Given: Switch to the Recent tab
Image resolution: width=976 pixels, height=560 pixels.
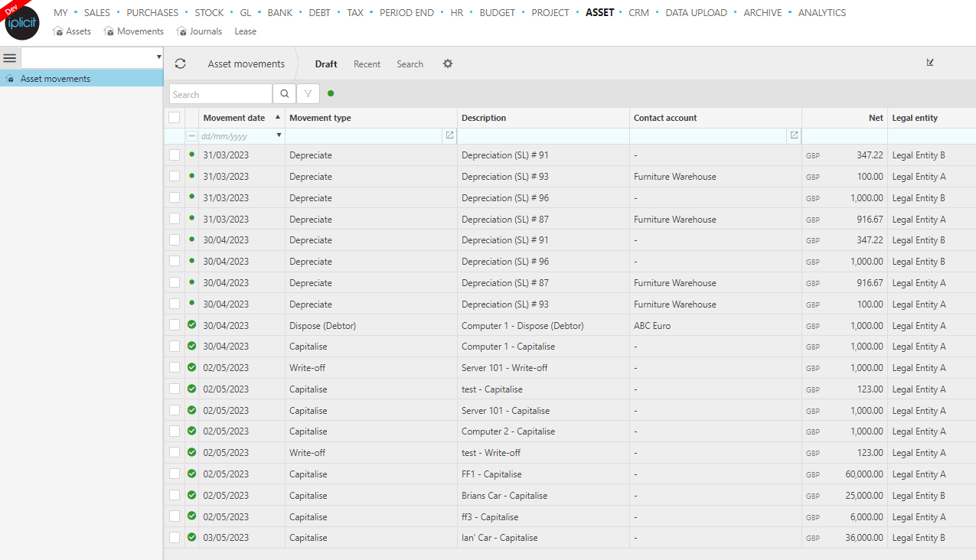Looking at the screenshot, I should click(367, 64).
